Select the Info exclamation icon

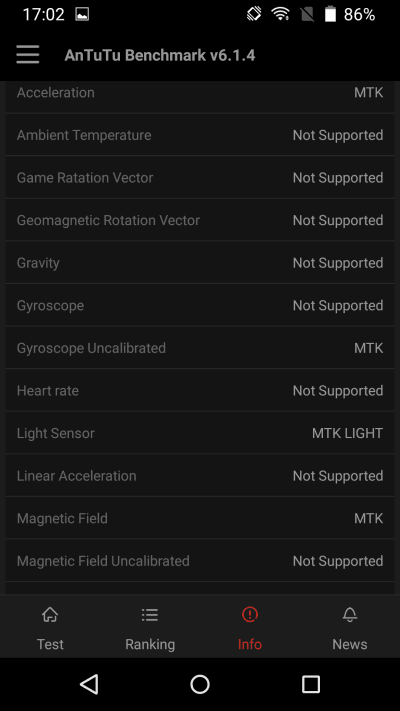250,615
